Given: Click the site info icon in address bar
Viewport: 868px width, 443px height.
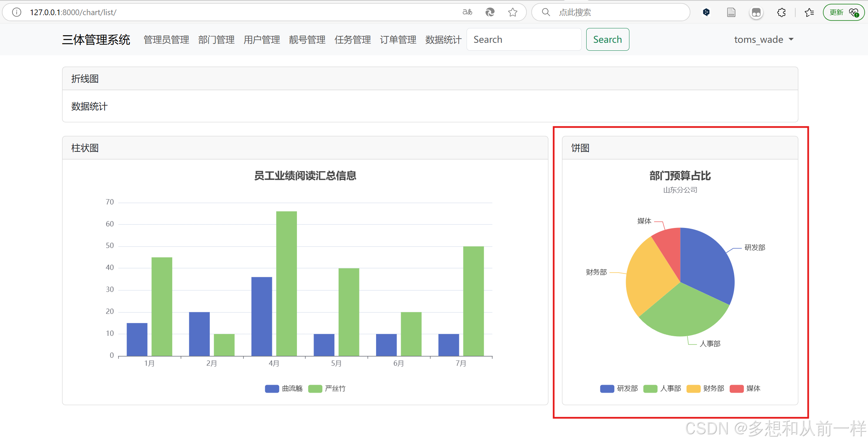Looking at the screenshot, I should pyautogui.click(x=17, y=12).
